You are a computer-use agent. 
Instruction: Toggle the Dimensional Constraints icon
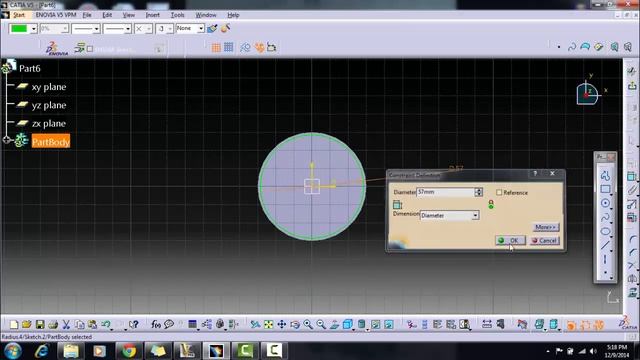(271, 47)
